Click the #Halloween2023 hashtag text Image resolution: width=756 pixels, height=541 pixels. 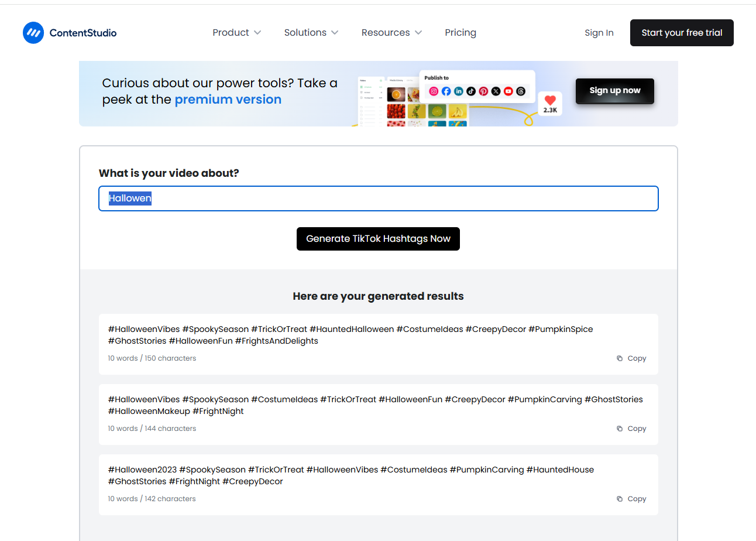tap(142, 470)
